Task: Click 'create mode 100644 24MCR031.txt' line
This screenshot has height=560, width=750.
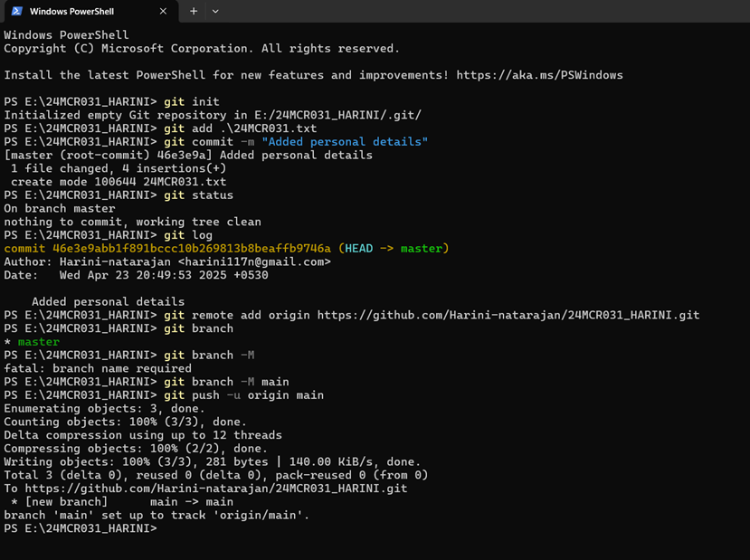Action: tap(119, 182)
